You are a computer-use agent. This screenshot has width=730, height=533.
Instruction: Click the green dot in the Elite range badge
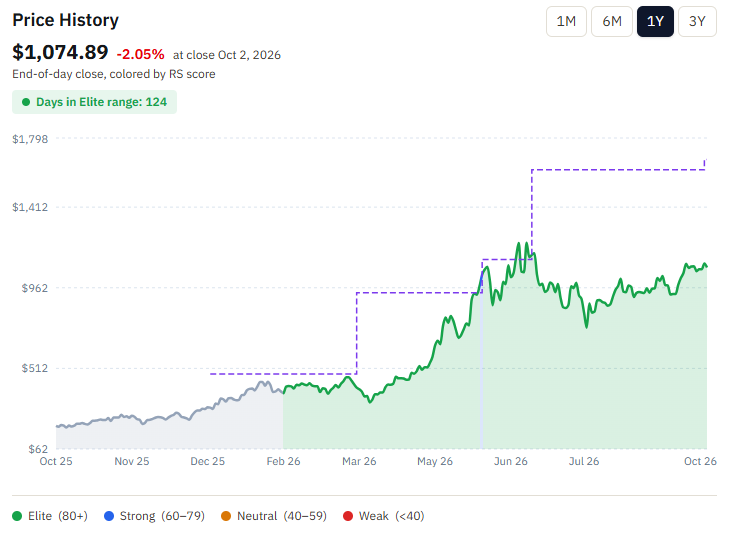[26, 102]
